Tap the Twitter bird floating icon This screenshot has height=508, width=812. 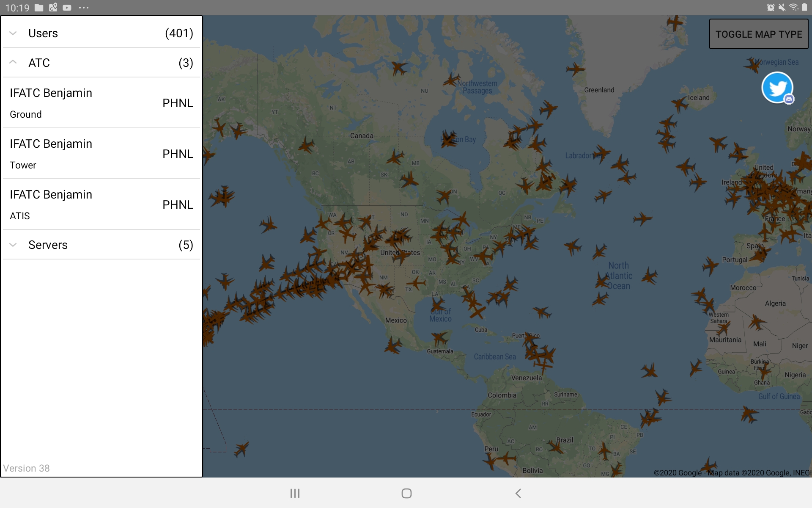pyautogui.click(x=777, y=87)
